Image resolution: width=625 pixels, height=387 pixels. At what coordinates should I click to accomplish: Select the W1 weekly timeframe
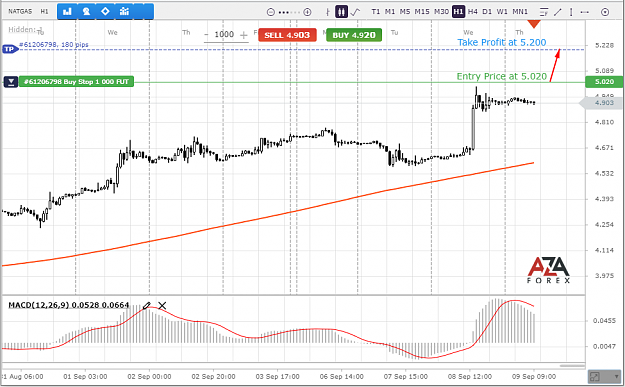point(502,12)
